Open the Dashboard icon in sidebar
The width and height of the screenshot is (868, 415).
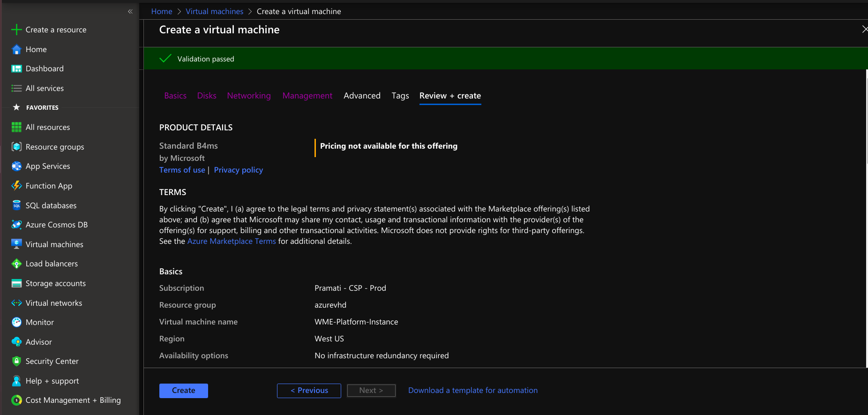pyautogui.click(x=16, y=69)
